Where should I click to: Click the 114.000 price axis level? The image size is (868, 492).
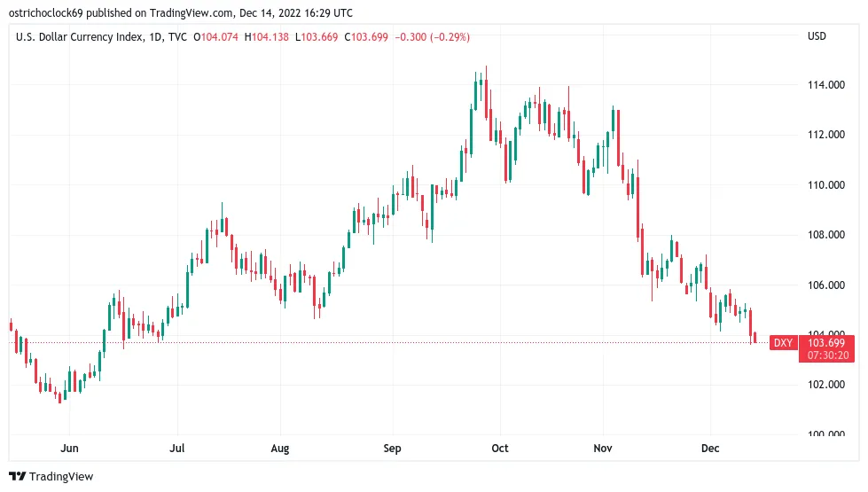[x=826, y=85]
